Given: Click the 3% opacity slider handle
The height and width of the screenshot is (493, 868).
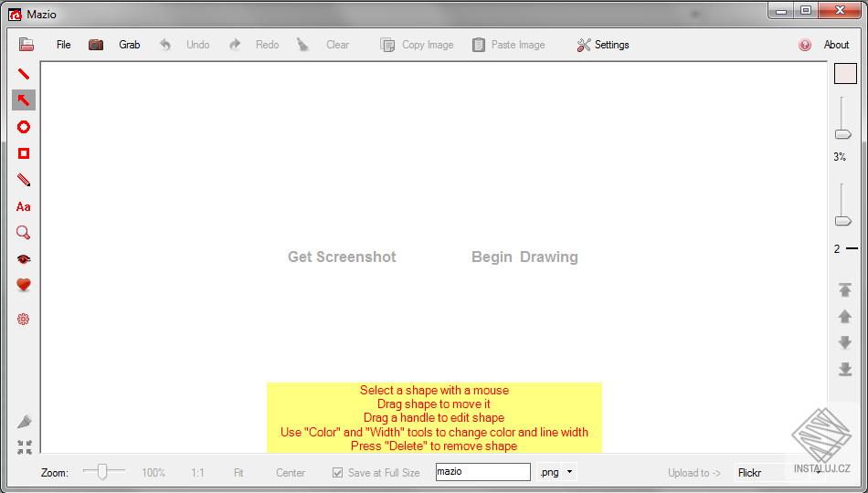Looking at the screenshot, I should (x=843, y=134).
